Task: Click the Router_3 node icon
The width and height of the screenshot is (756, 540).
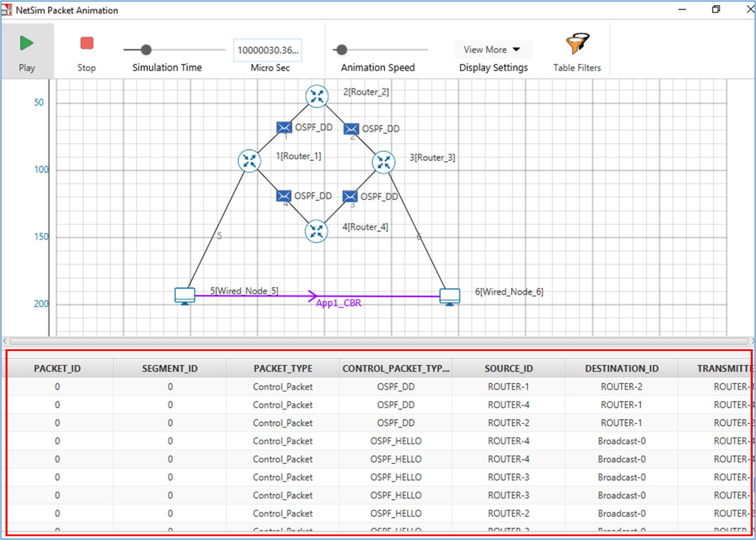Action: pos(384,162)
